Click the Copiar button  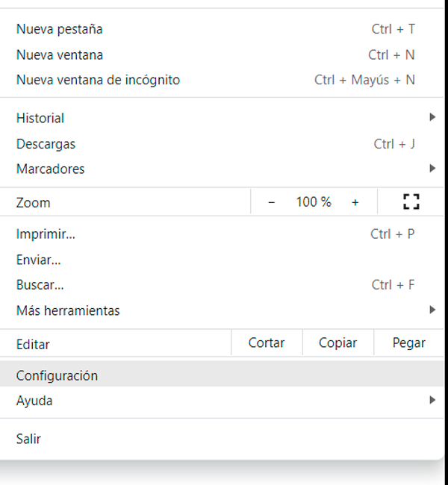click(x=337, y=342)
